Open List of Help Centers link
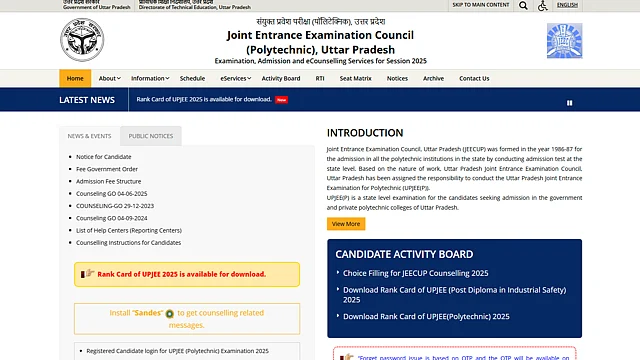Image resolution: width=640 pixels, height=360 pixels. point(129,230)
